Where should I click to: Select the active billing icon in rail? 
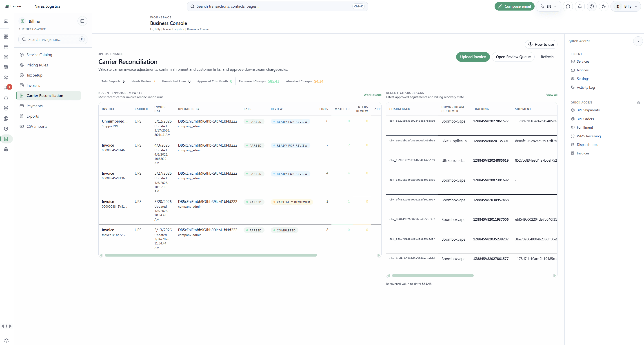[x=6, y=139]
